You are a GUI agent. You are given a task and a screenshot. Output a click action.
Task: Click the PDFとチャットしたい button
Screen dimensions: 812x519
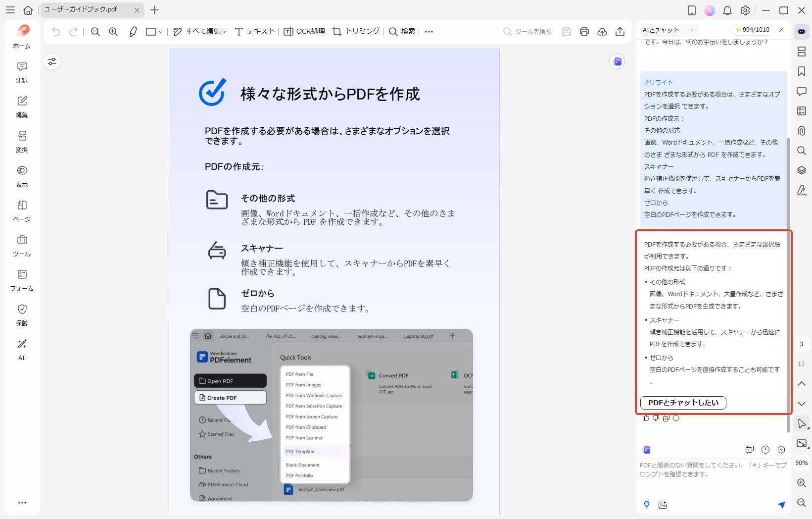coord(683,403)
